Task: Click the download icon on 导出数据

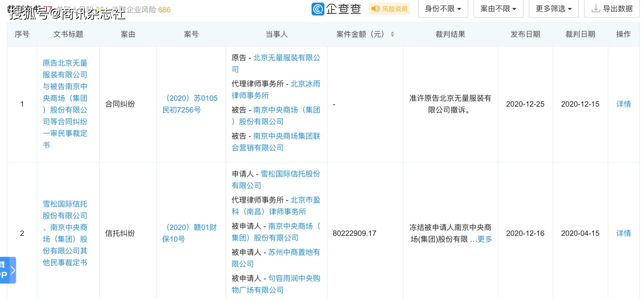Action: [596, 9]
